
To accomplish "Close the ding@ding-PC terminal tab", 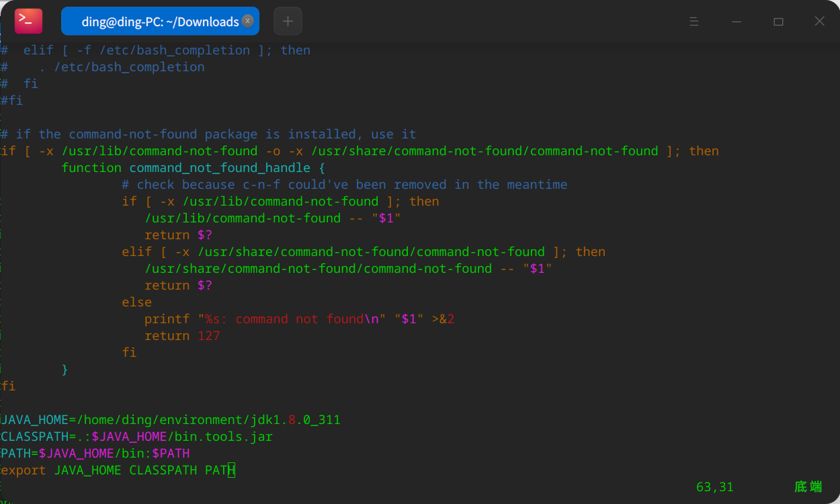I will [x=247, y=21].
